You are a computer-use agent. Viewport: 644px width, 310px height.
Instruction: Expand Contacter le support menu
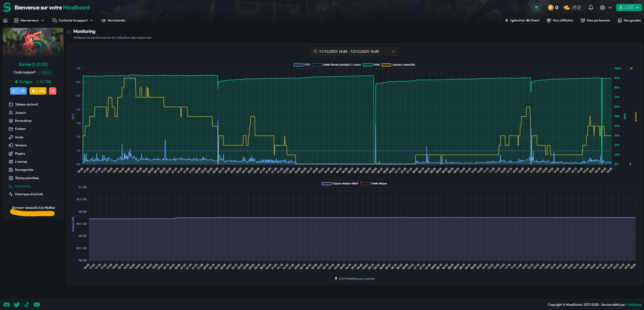pyautogui.click(x=73, y=20)
